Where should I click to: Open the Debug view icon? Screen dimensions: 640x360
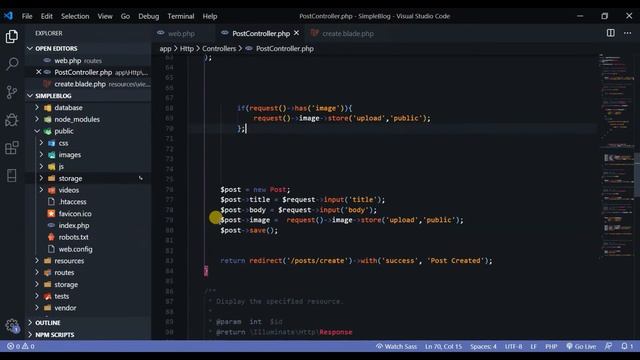pos(12,120)
